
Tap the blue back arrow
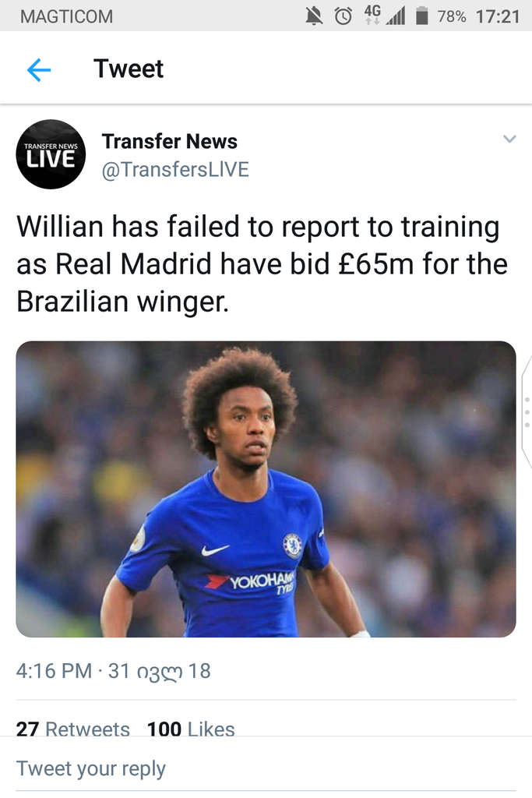point(39,69)
